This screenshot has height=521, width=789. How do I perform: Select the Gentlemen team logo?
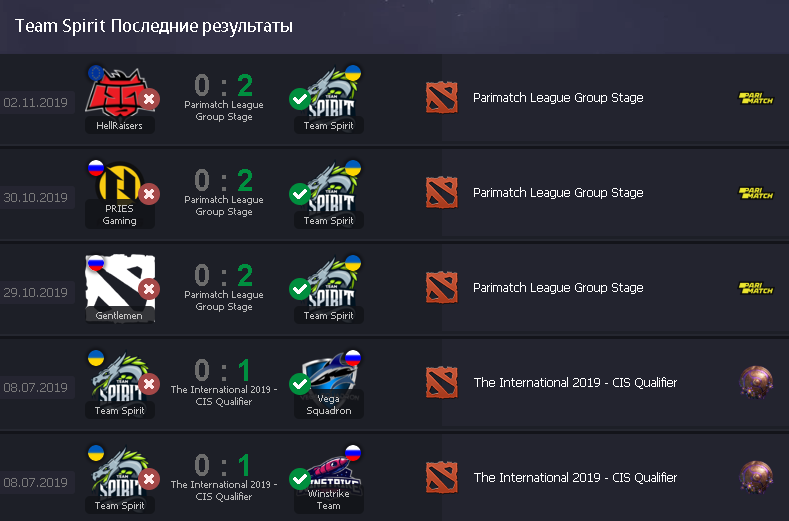pyautogui.click(x=120, y=283)
